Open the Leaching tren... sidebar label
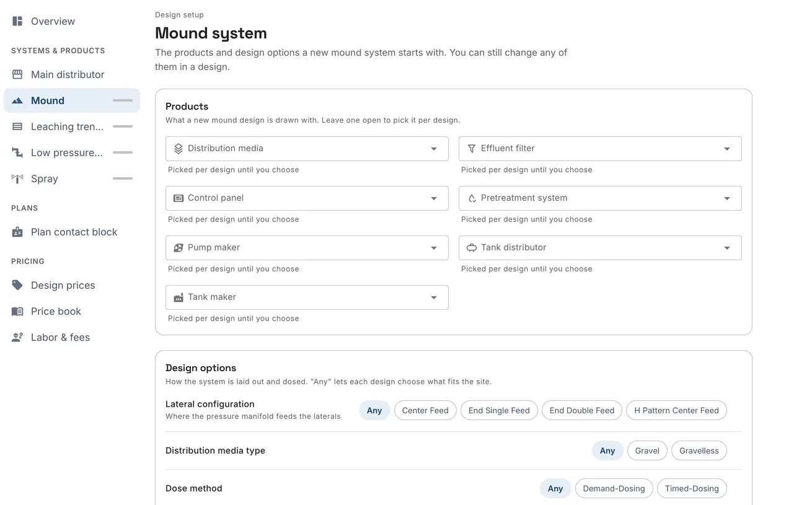The width and height of the screenshot is (812, 505). tap(67, 126)
